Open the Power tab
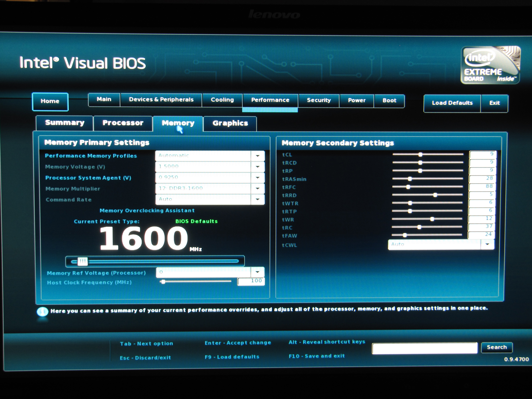Image resolution: width=532 pixels, height=399 pixels. click(x=357, y=101)
